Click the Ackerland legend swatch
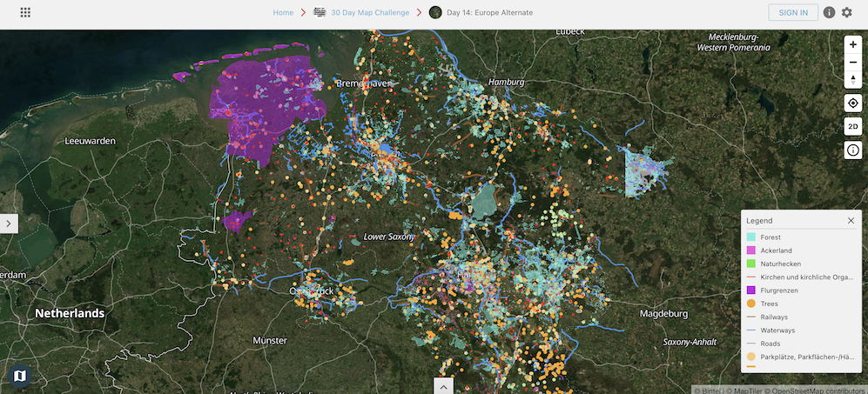 (750, 250)
